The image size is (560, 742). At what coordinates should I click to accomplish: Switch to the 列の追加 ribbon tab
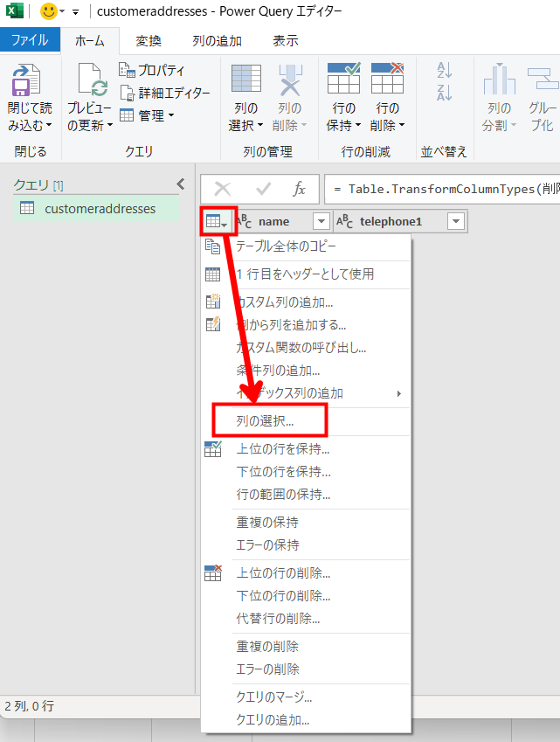pos(217,41)
